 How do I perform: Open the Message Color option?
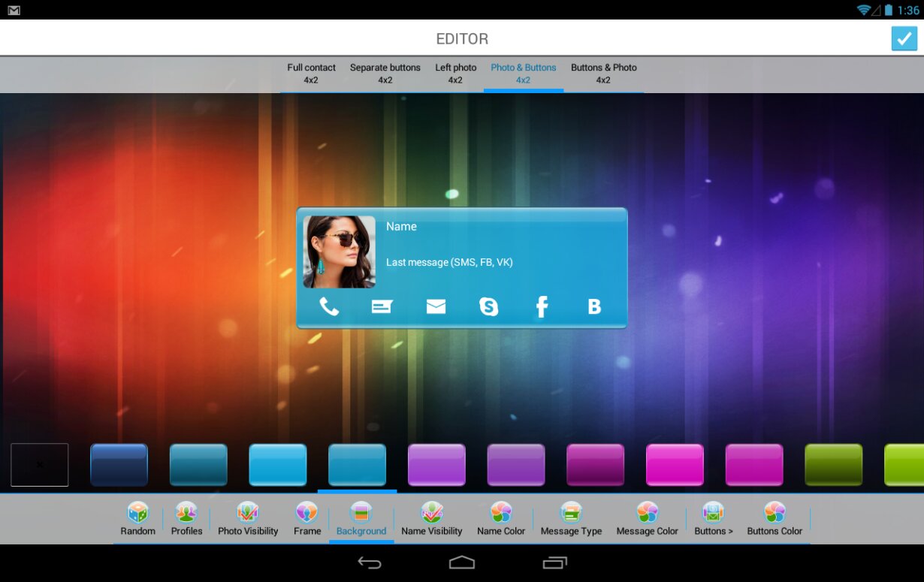[x=647, y=519]
